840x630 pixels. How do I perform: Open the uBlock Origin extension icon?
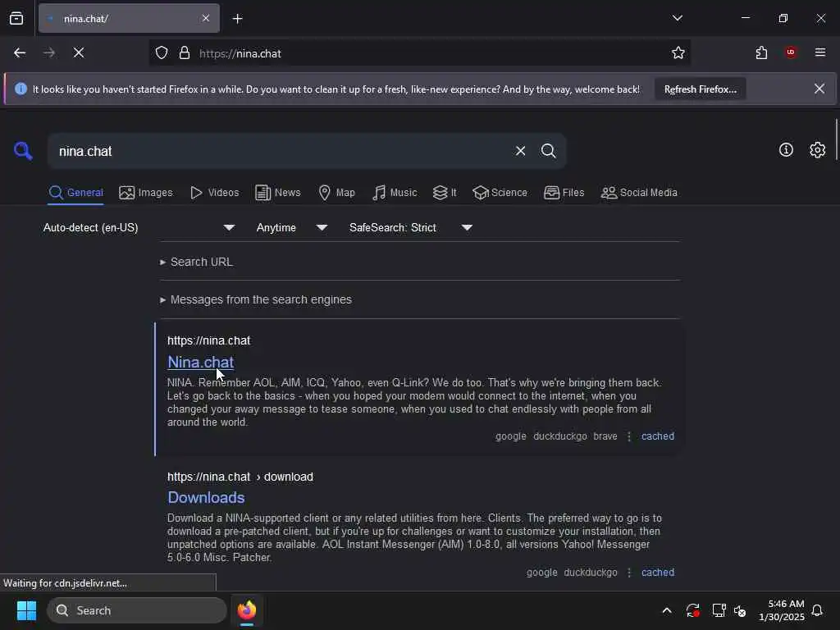tap(791, 52)
